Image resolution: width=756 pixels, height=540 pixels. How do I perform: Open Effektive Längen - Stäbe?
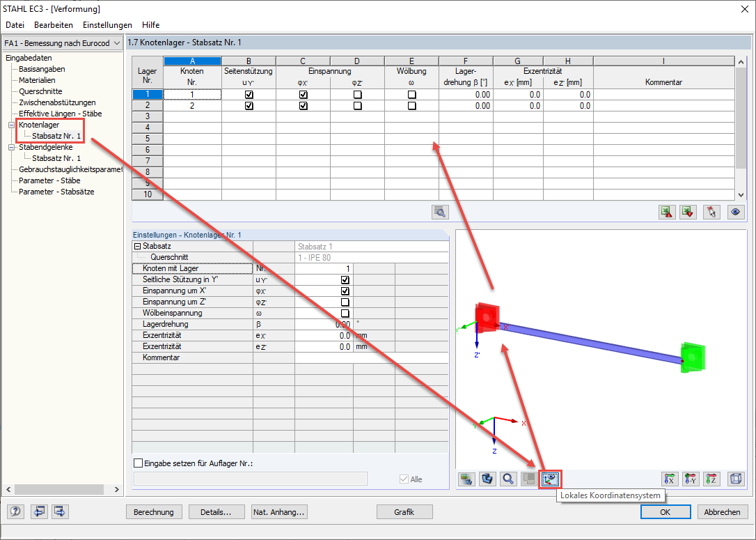pyautogui.click(x=61, y=114)
